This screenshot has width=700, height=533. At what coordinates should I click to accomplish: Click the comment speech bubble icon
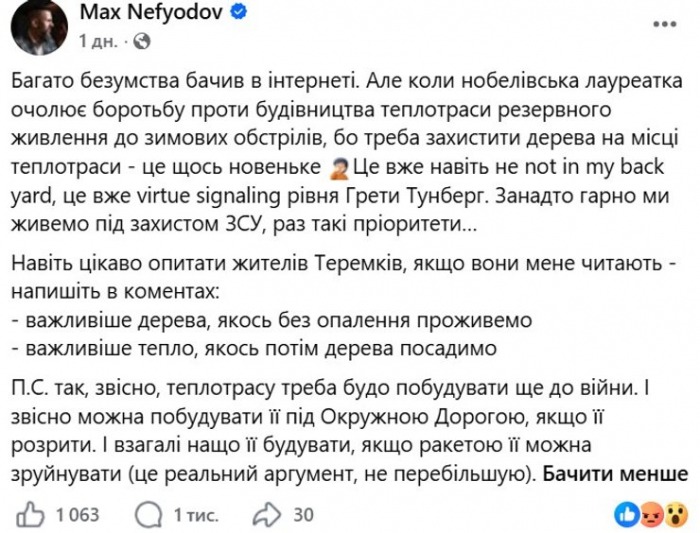(148, 515)
